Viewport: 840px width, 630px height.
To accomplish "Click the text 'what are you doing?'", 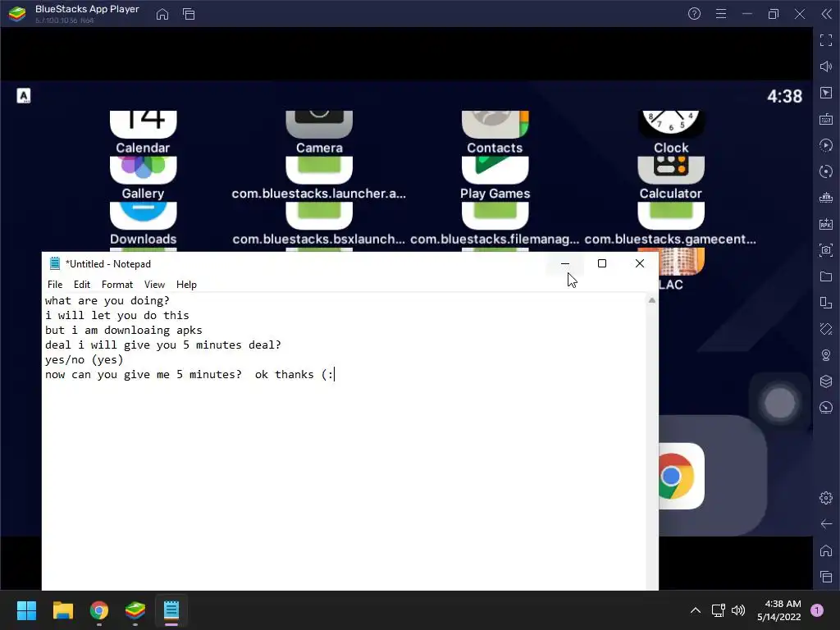I will [x=107, y=300].
